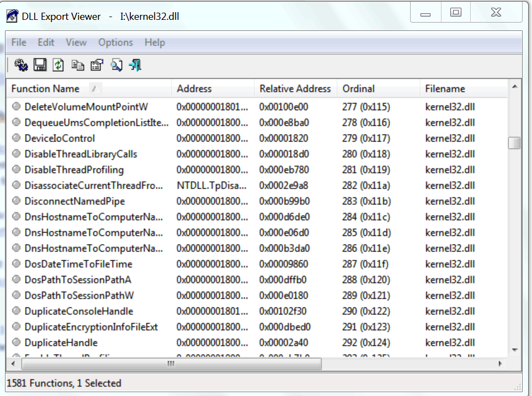The image size is (532, 396).
Task: Open the File menu
Action: click(18, 42)
